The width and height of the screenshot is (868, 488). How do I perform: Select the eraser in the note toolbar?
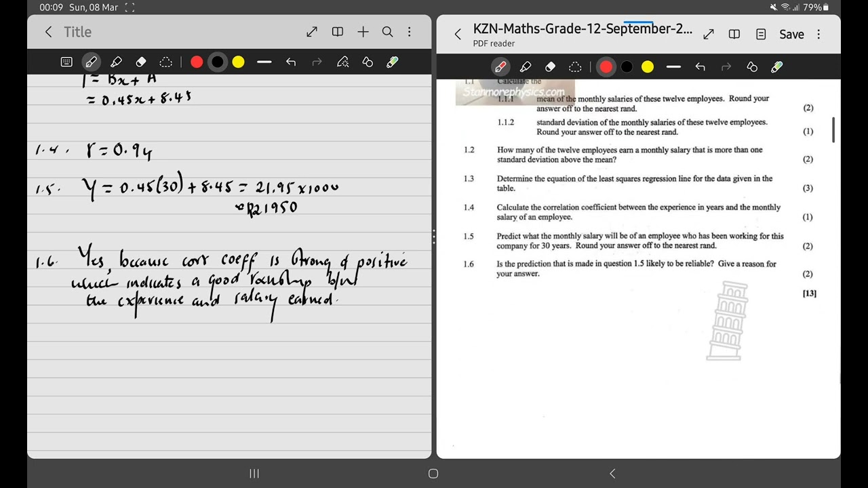point(141,62)
